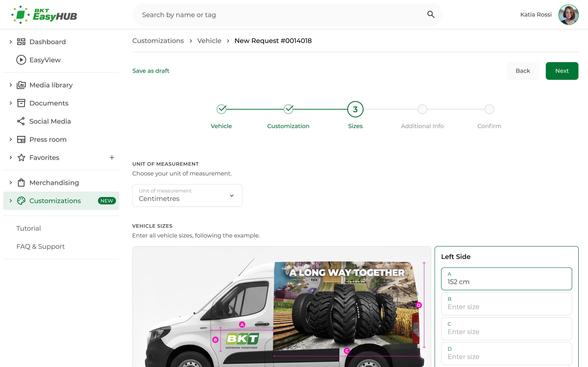This screenshot has height=367, width=588.
Task: Click the Back button
Action: (523, 71)
